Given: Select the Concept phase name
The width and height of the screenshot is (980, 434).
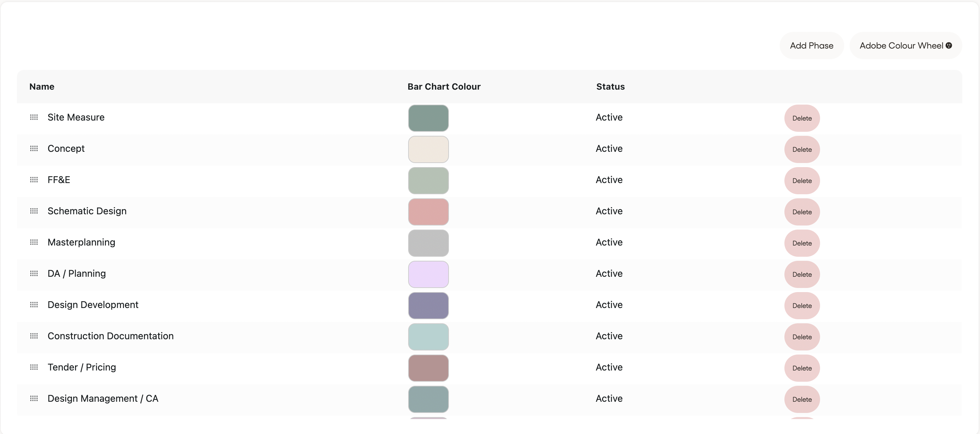Looking at the screenshot, I should coord(66,148).
